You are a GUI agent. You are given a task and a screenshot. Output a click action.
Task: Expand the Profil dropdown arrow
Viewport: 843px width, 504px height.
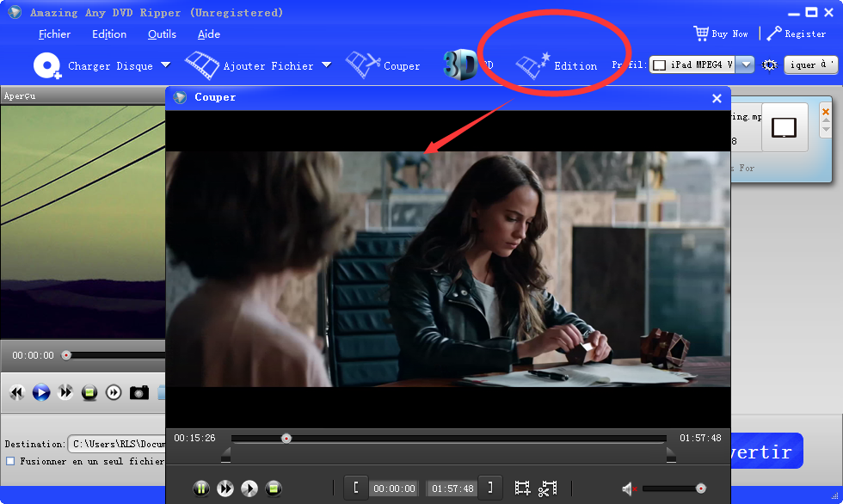pos(745,65)
